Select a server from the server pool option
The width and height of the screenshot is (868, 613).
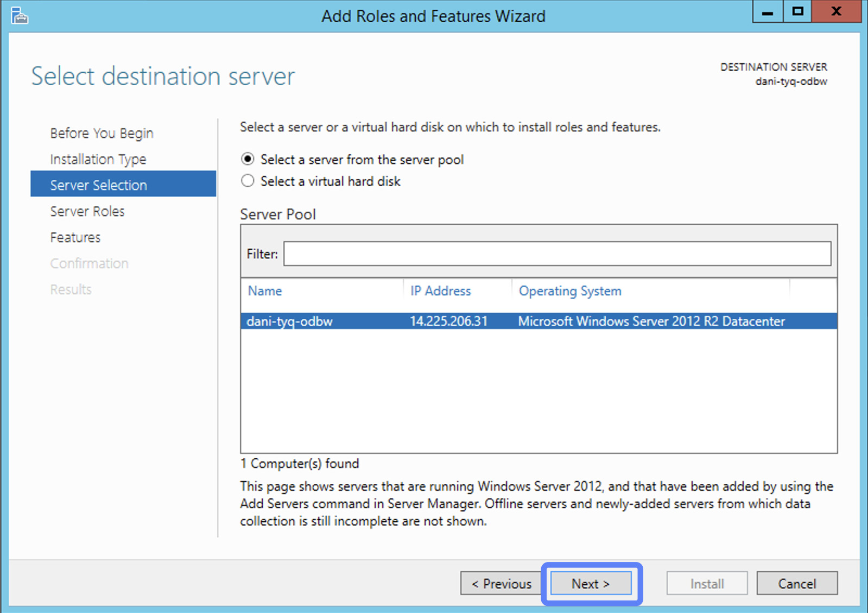tap(248, 159)
